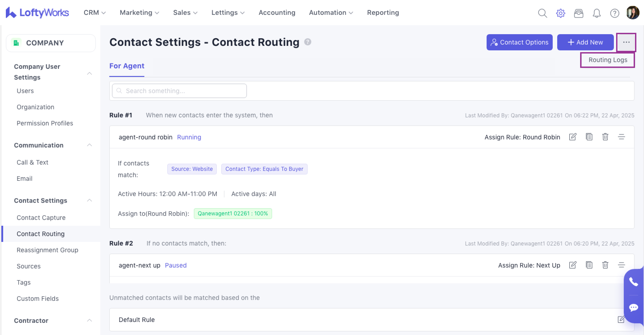
Task: Click the drag handle icon on agent-next up rule
Action: tap(621, 265)
